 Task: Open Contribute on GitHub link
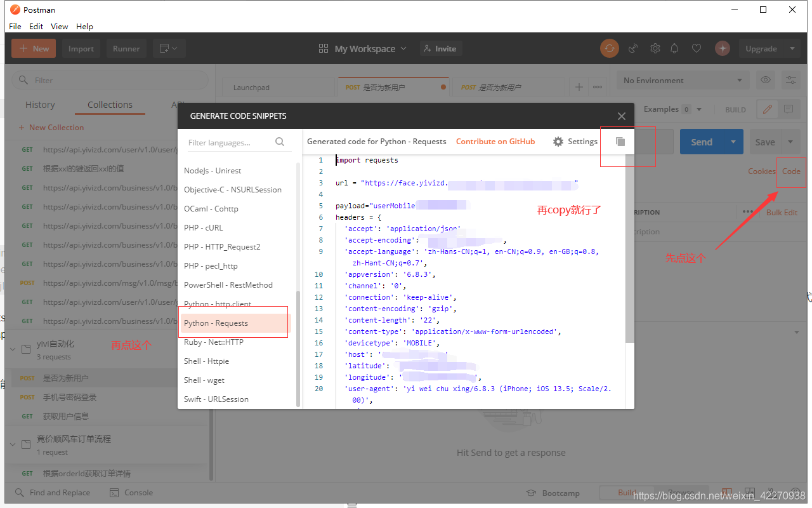495,142
